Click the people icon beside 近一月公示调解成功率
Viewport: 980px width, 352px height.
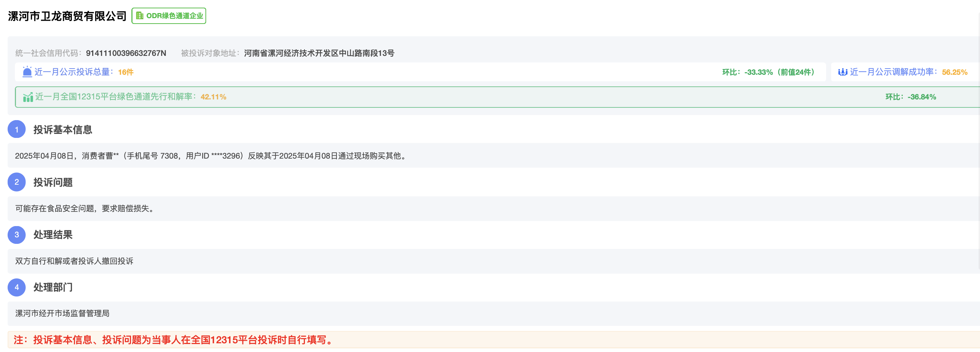[843, 72]
